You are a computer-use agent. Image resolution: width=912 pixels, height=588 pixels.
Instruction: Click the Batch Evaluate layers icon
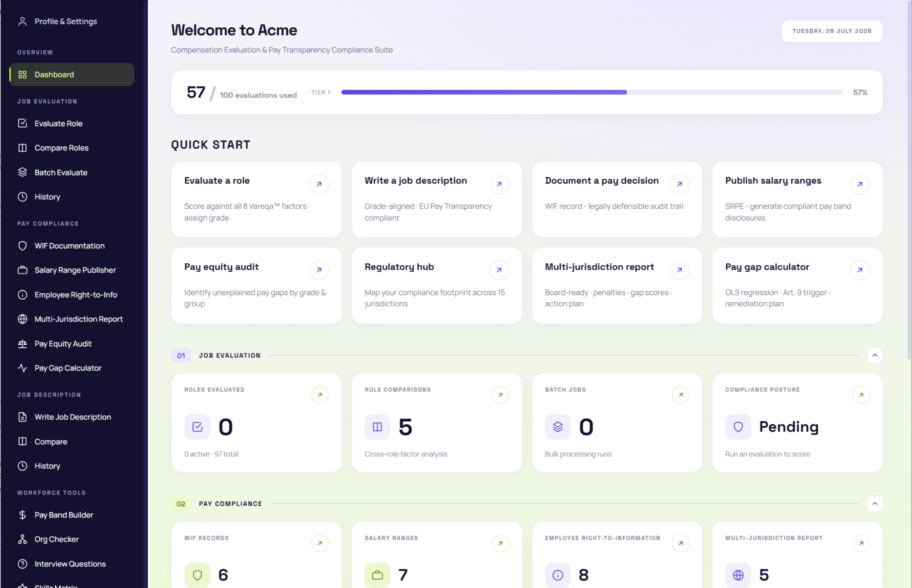pyautogui.click(x=22, y=172)
